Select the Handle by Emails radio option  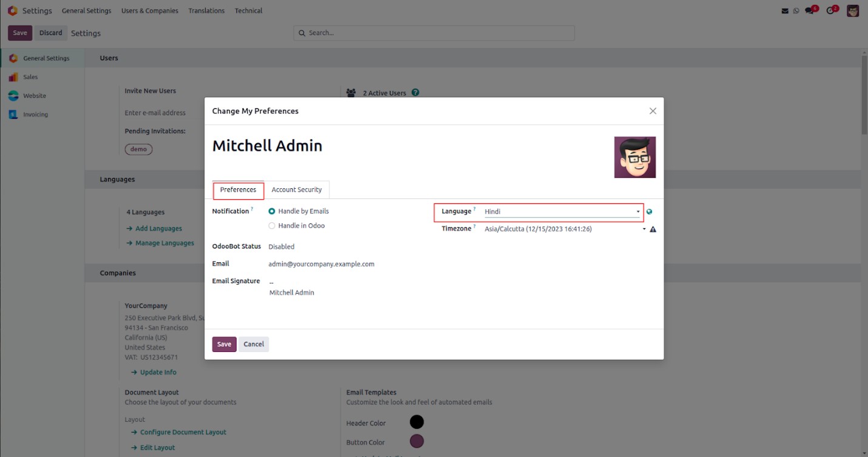272,211
